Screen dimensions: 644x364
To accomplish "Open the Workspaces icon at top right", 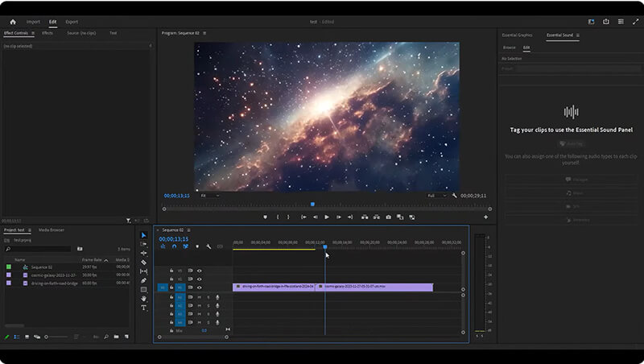I will click(591, 22).
